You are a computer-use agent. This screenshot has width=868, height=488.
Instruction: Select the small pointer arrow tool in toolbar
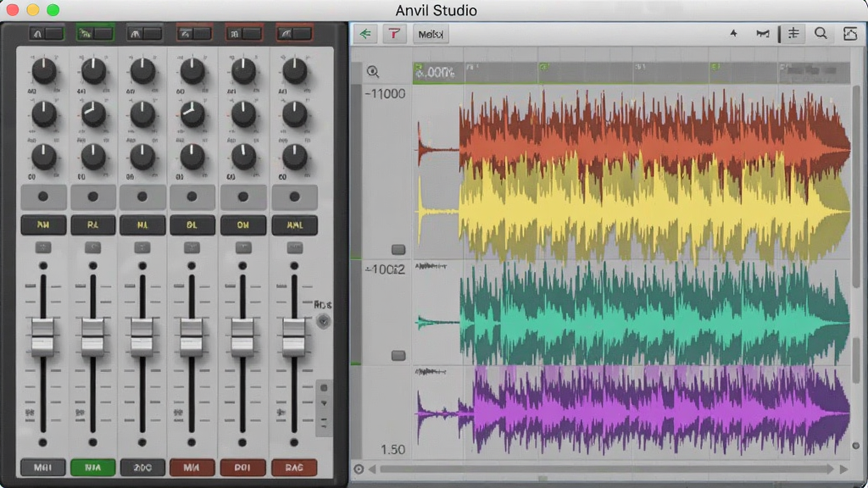(733, 33)
